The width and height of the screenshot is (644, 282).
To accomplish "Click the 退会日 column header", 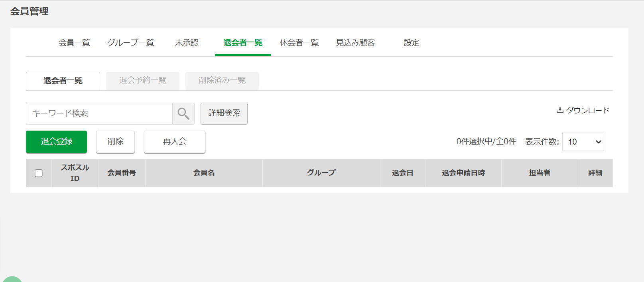I will point(402,173).
